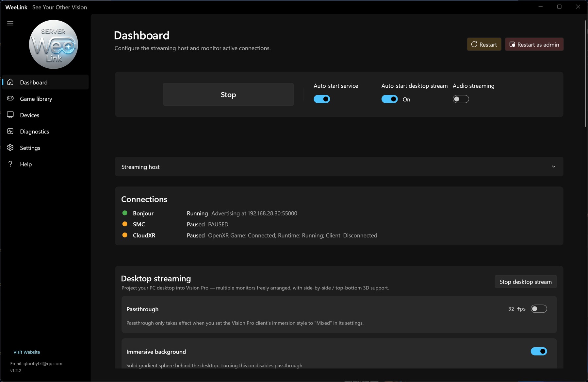Click the v1.2.2 version label
This screenshot has width=588, height=382.
point(16,371)
